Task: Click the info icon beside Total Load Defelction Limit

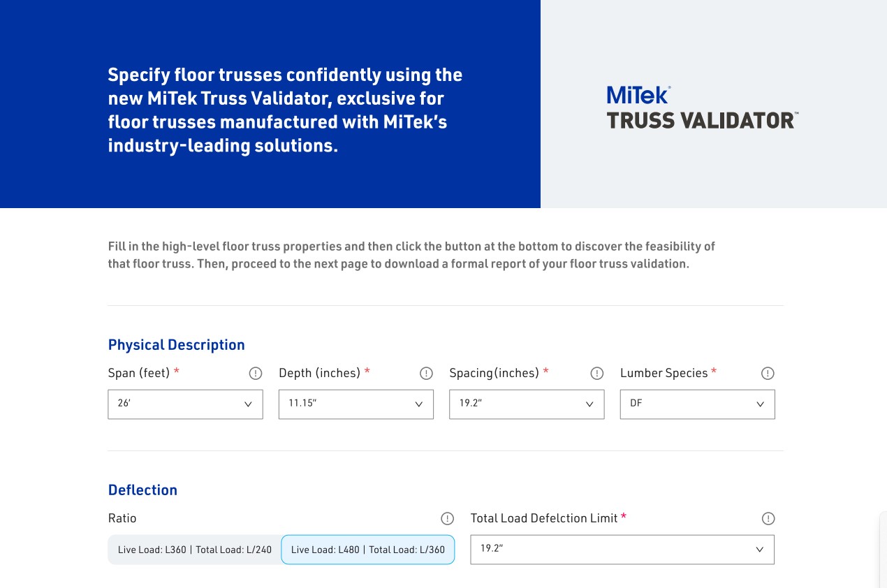Action: tap(768, 519)
